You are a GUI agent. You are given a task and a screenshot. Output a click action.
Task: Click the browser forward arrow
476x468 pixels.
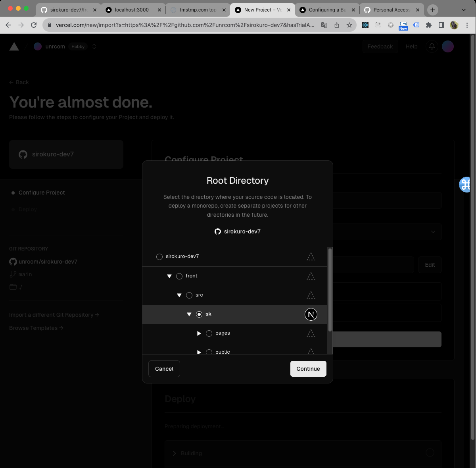(21, 25)
